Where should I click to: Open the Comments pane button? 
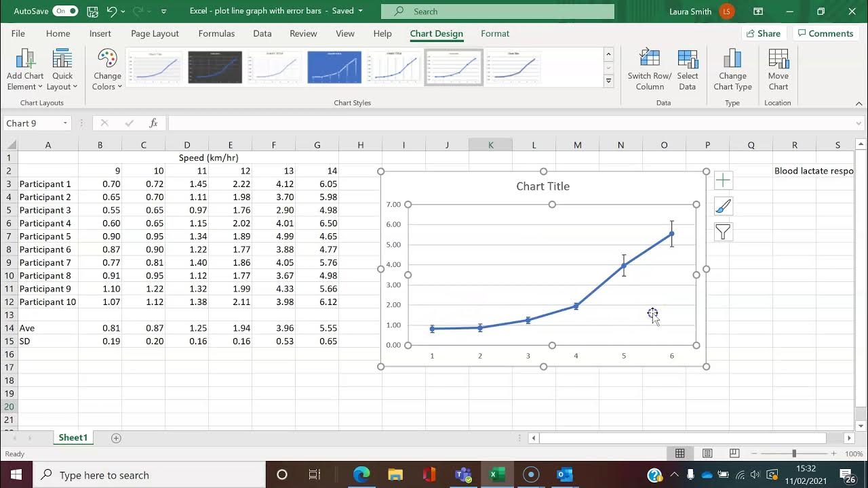point(825,33)
